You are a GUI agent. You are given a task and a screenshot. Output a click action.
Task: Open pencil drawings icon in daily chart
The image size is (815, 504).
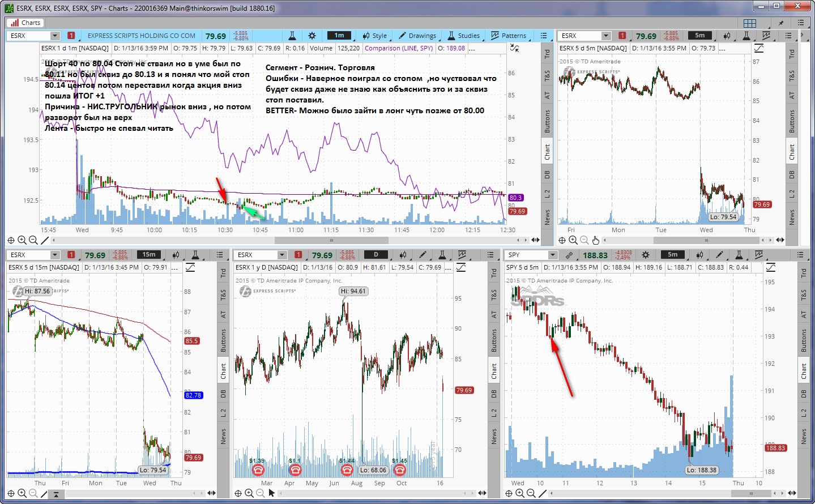tap(422, 255)
